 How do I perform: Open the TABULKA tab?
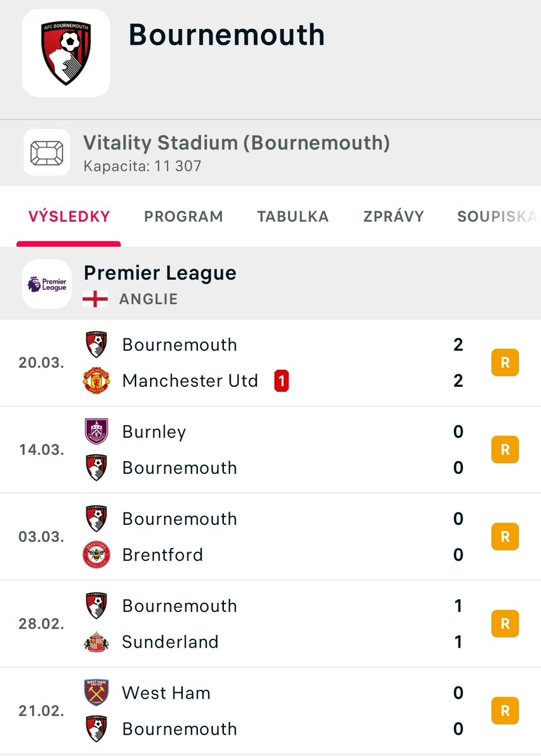293,217
